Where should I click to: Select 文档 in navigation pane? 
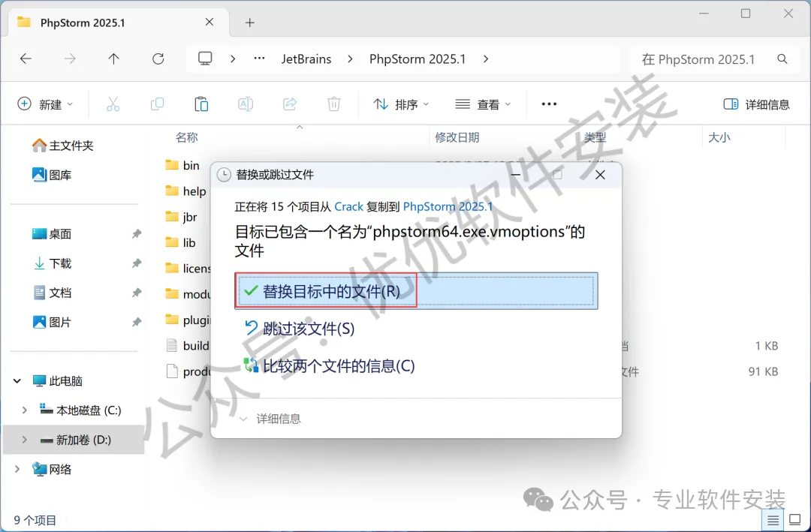52,293
